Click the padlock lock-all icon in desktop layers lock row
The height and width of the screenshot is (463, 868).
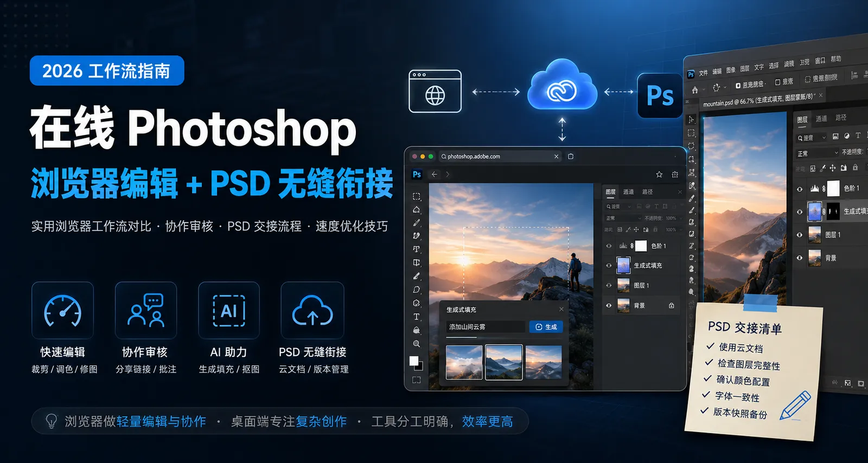click(856, 167)
